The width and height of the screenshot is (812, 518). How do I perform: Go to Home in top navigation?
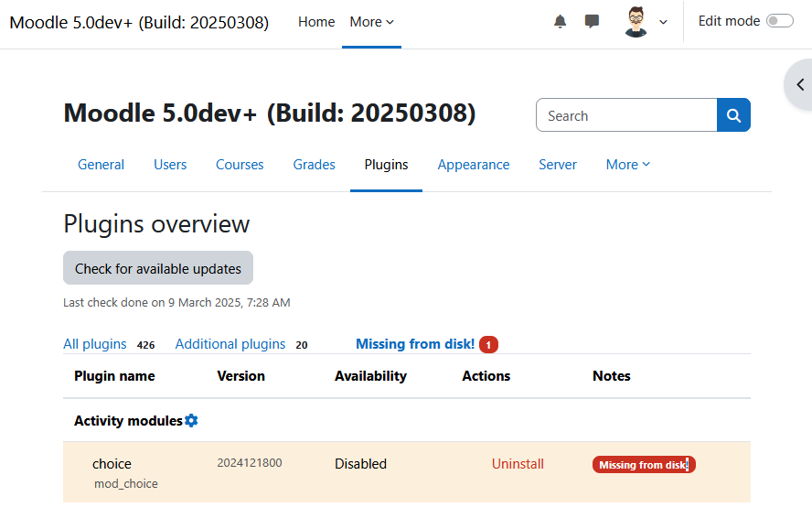(x=316, y=22)
